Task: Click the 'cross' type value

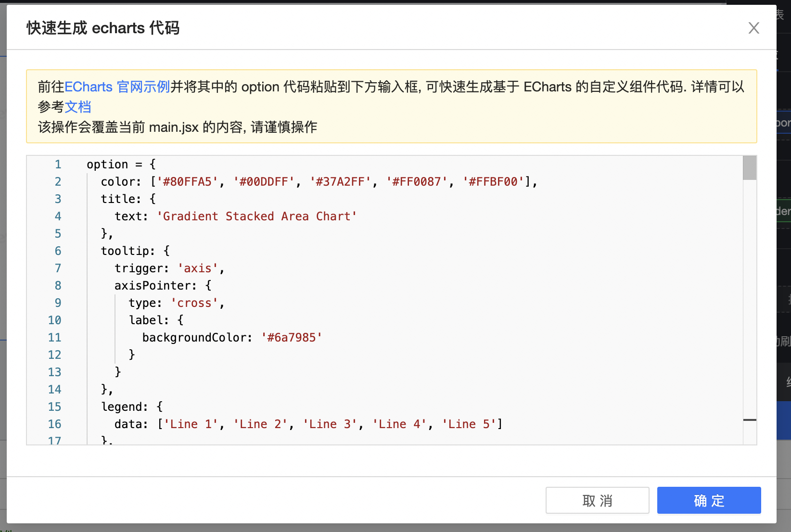Action: pos(194,303)
